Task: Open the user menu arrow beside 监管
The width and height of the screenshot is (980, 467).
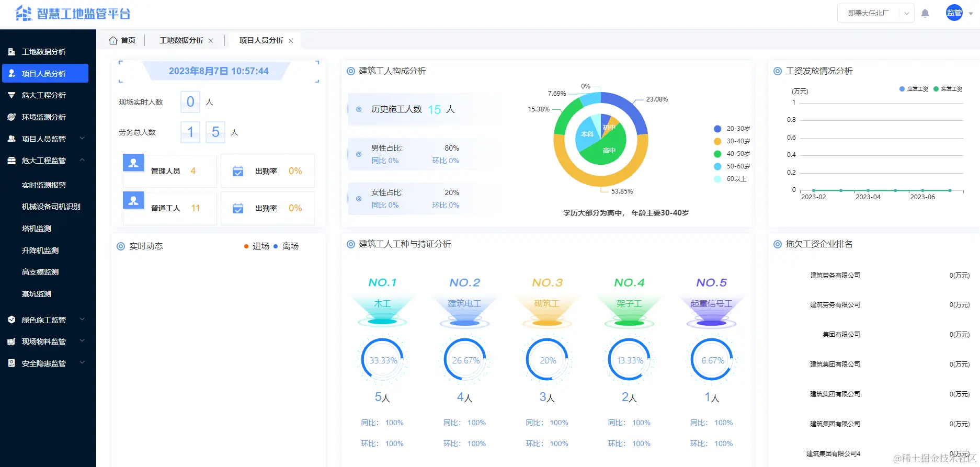Action: click(x=971, y=14)
